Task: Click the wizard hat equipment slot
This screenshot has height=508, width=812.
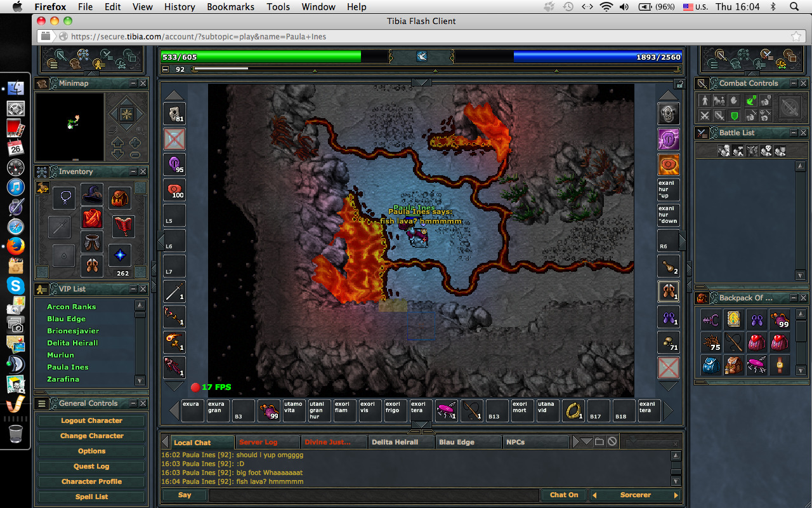Action: 92,193
